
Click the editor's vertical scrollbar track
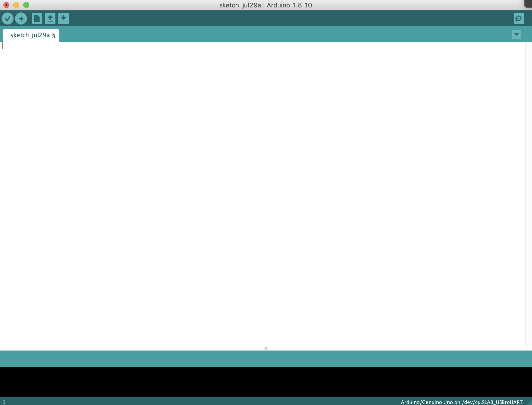(529, 193)
